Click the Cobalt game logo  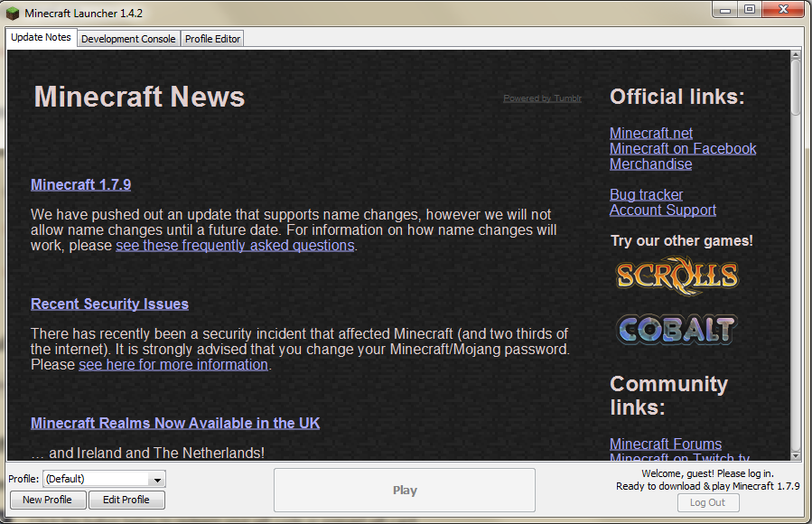(677, 329)
